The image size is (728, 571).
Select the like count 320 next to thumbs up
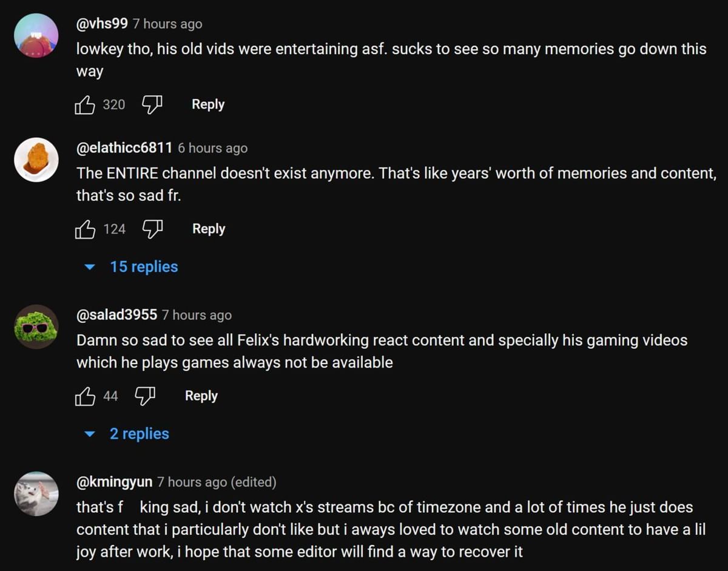pos(115,104)
